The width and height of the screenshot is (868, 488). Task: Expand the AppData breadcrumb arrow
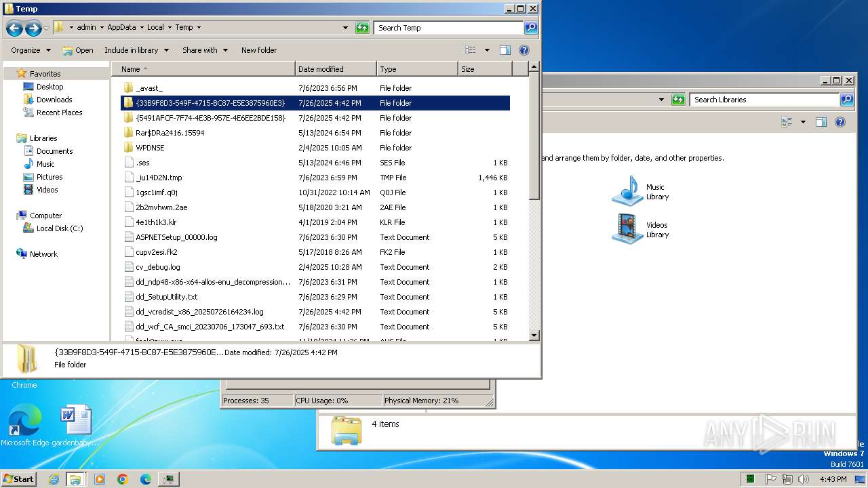point(142,28)
